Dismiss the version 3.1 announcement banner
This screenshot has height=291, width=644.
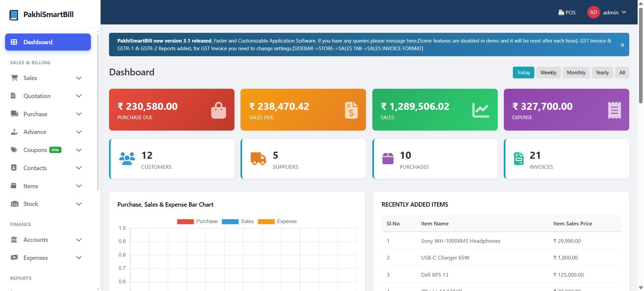click(x=622, y=45)
